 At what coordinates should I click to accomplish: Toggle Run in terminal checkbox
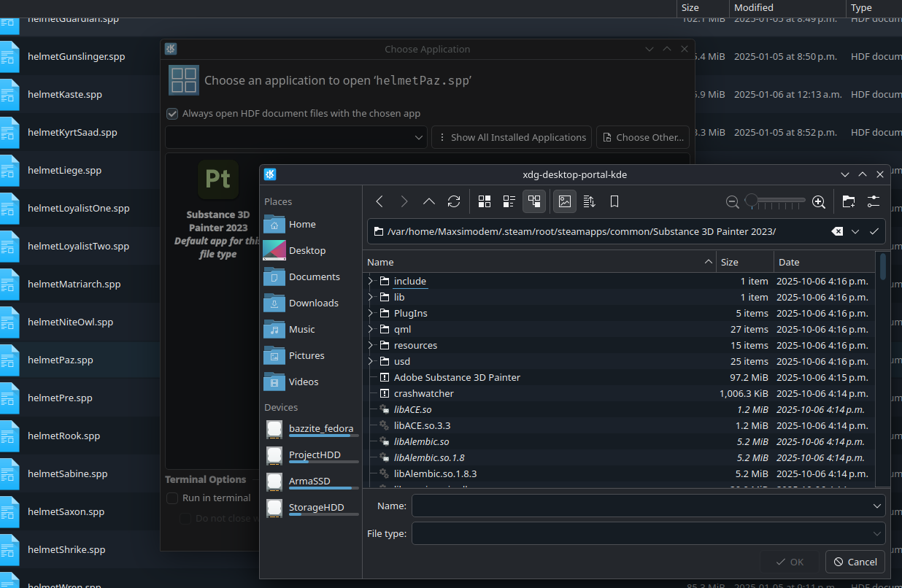tap(172, 498)
